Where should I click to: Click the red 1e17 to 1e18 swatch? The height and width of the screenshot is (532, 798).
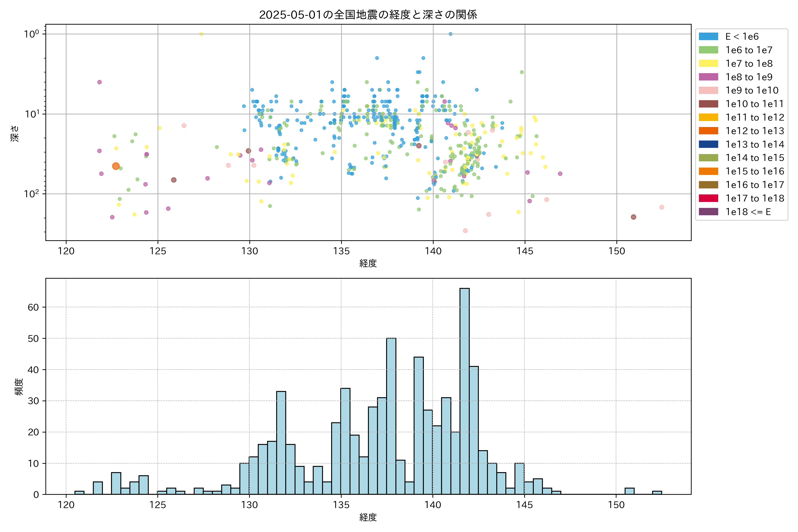pos(708,198)
